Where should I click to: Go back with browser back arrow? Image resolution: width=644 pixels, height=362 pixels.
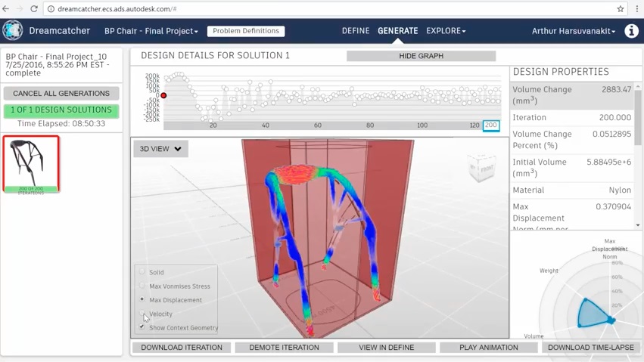pos(6,8)
